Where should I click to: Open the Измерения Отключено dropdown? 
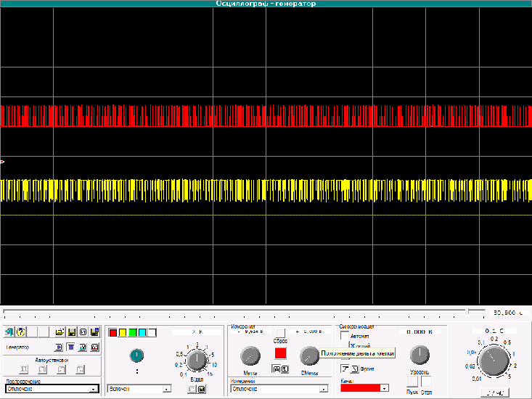click(279, 389)
